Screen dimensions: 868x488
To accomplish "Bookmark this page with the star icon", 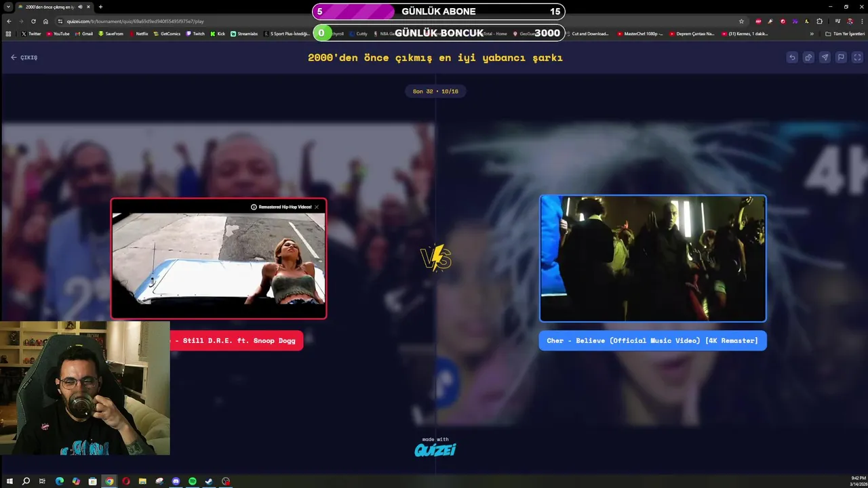I will pyautogui.click(x=741, y=21).
